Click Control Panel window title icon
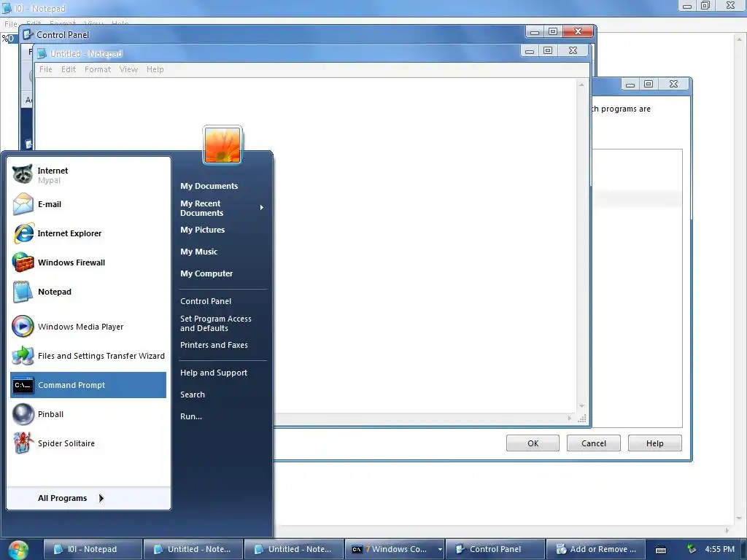The height and width of the screenshot is (560, 747). pos(28,35)
